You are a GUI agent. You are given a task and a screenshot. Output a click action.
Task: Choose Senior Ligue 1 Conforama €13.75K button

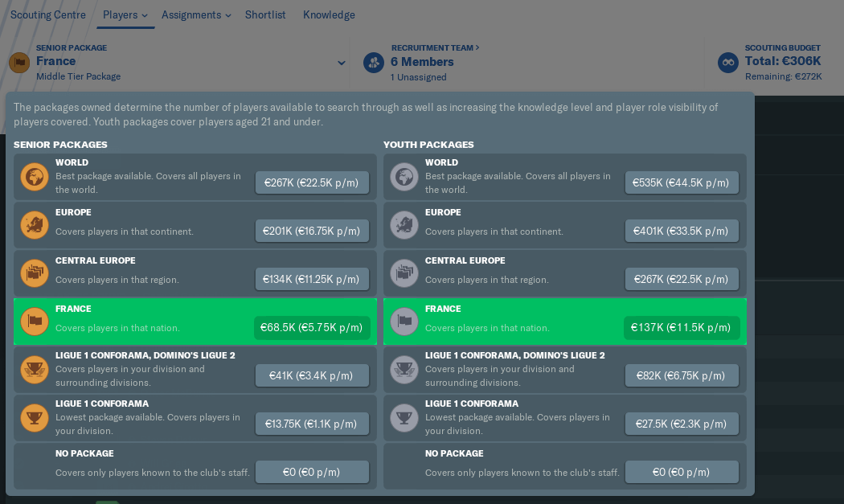312,424
